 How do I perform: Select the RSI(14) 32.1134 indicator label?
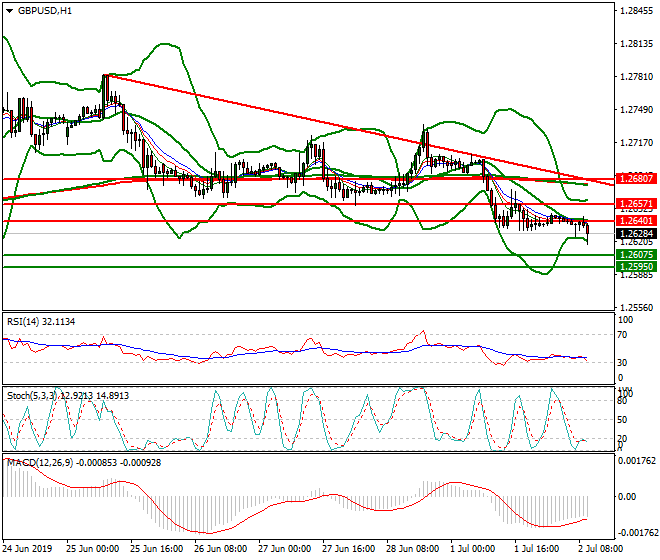click(x=41, y=322)
